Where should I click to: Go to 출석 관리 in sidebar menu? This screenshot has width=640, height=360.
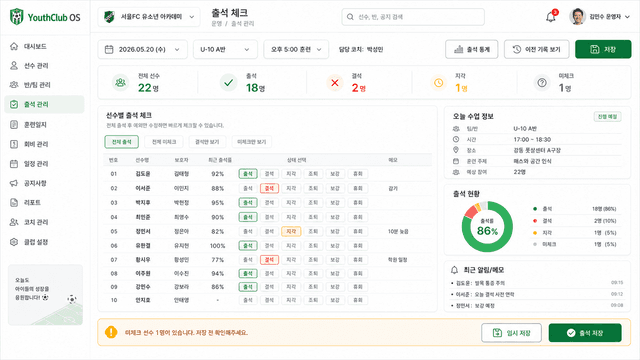point(44,104)
